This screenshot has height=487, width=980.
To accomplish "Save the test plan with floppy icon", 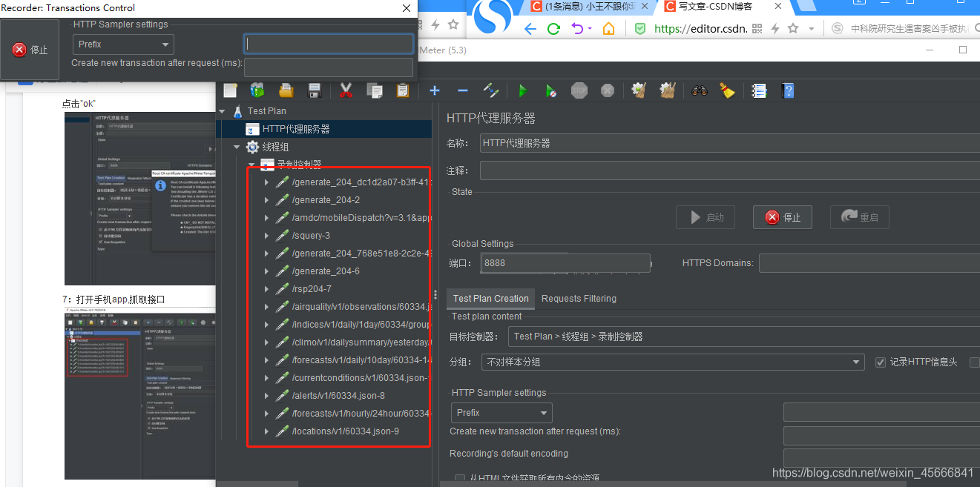I will [314, 90].
